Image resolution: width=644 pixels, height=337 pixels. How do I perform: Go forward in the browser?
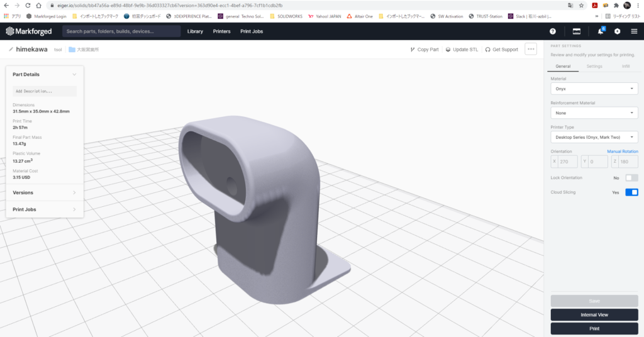(17, 5)
